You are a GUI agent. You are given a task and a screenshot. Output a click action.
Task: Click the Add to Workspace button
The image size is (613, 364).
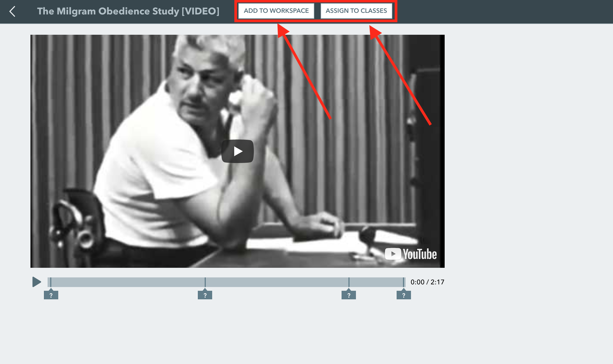(x=276, y=11)
